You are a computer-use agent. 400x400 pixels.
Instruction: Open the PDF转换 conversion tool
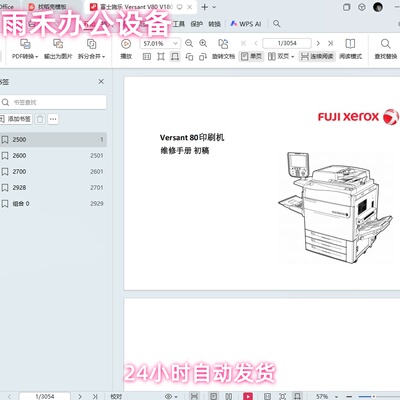(x=25, y=49)
